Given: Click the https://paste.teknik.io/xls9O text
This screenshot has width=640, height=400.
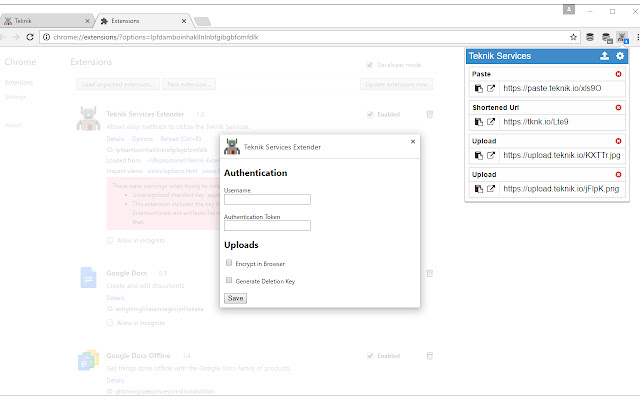Looking at the screenshot, I should 552,88.
